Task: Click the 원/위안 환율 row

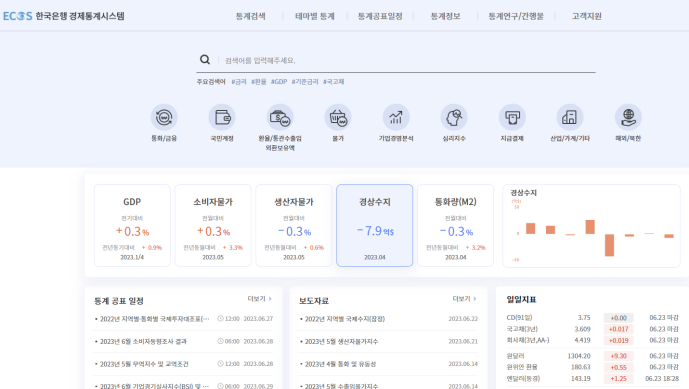Action: coord(592,367)
